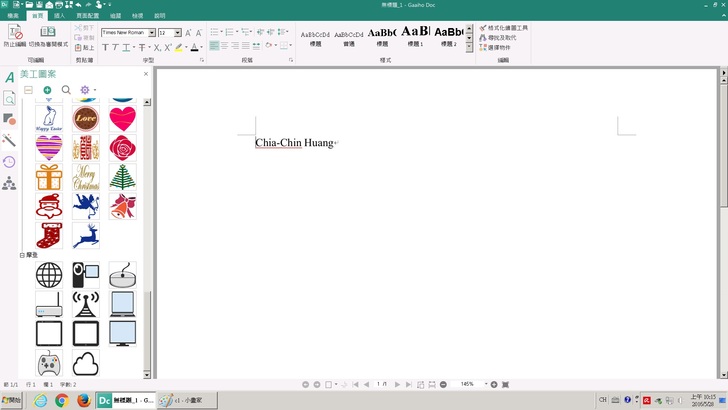This screenshot has width=728, height=410.
Task: Click the numbered list icon
Action: 230,32
